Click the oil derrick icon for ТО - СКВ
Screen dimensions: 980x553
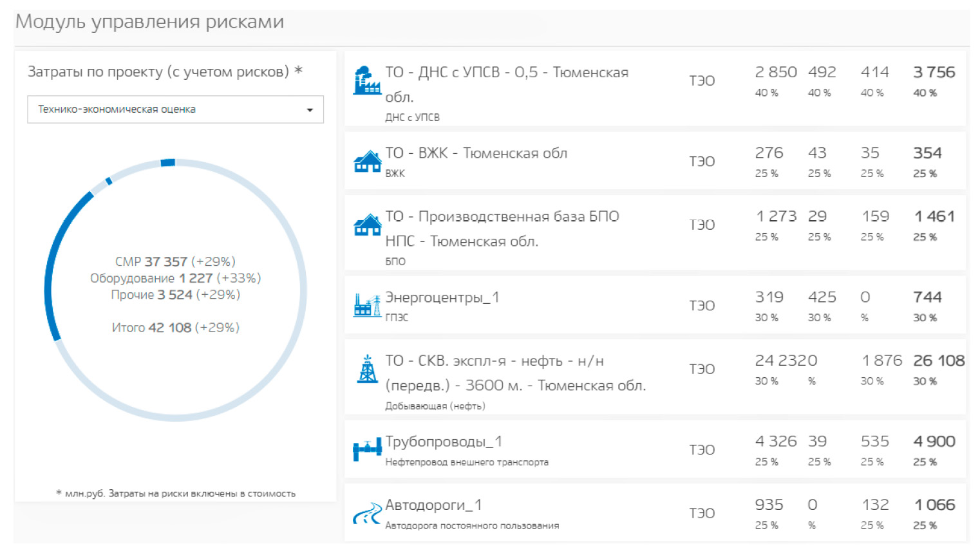tap(367, 369)
